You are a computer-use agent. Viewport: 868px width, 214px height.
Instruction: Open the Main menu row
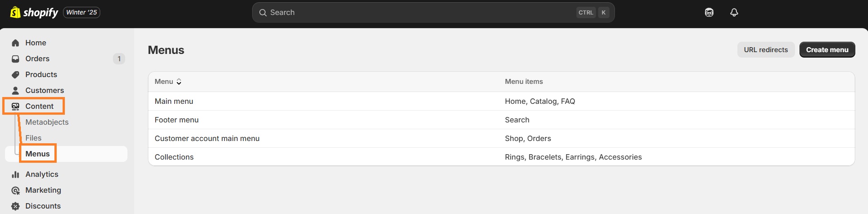(174, 101)
